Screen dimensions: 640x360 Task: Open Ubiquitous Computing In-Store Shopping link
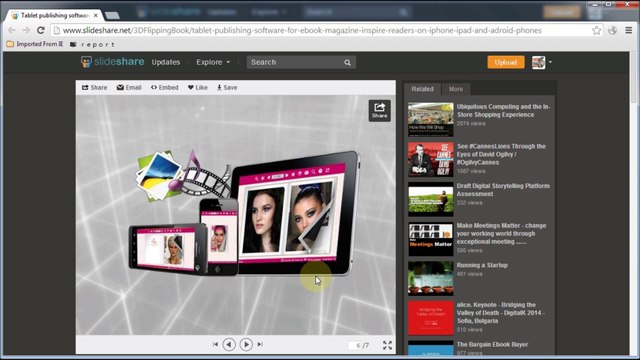(504, 111)
